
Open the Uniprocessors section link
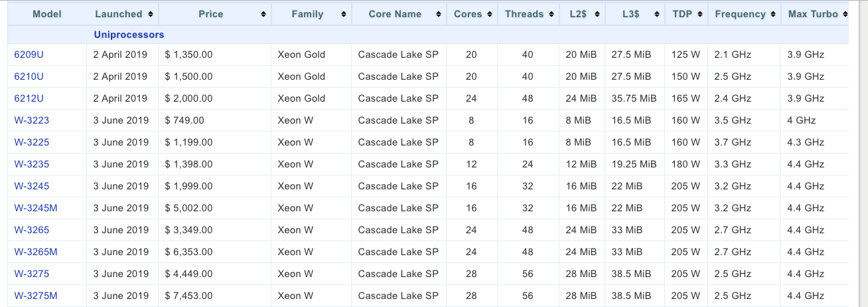click(129, 35)
